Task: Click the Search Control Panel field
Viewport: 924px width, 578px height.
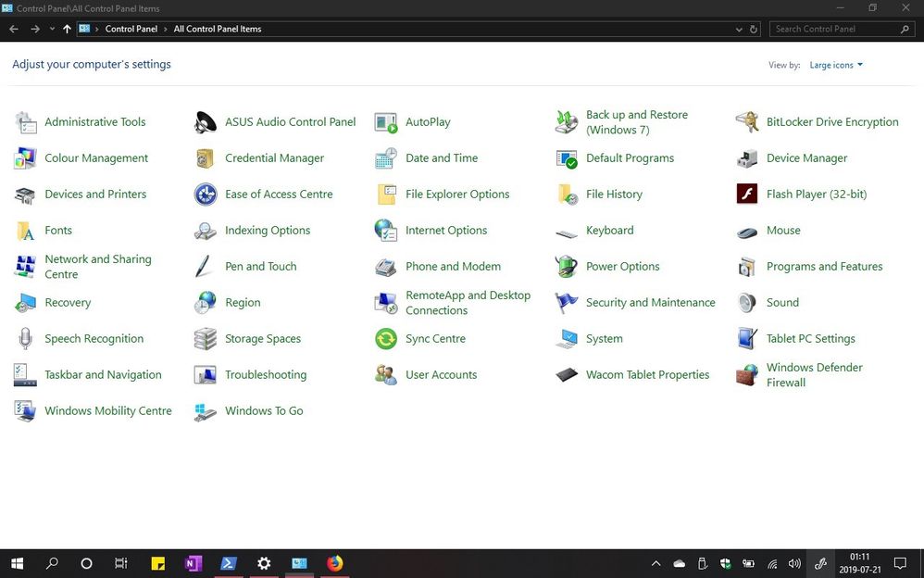Action: 842,29
